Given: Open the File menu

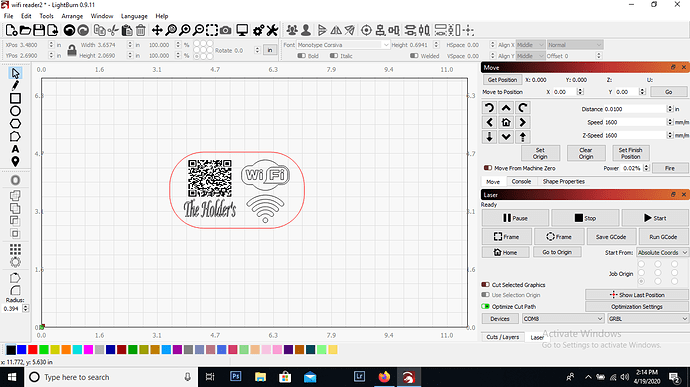Looking at the screenshot, I should 8,16.
